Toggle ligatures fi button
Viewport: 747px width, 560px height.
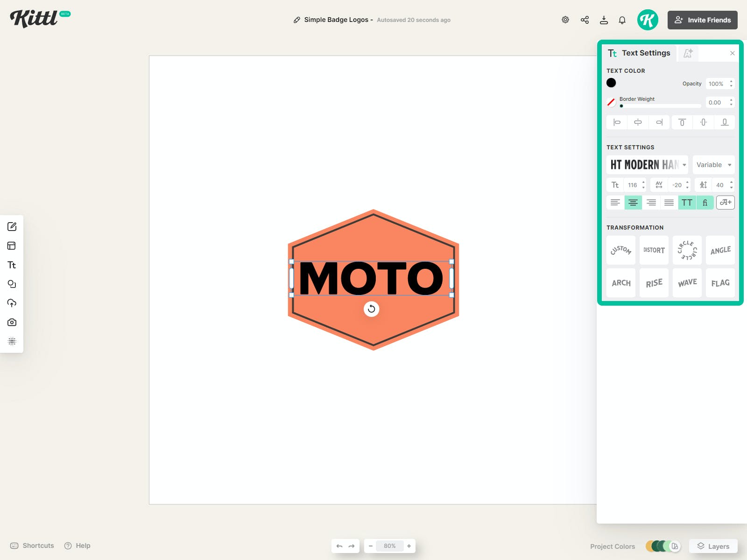click(705, 203)
